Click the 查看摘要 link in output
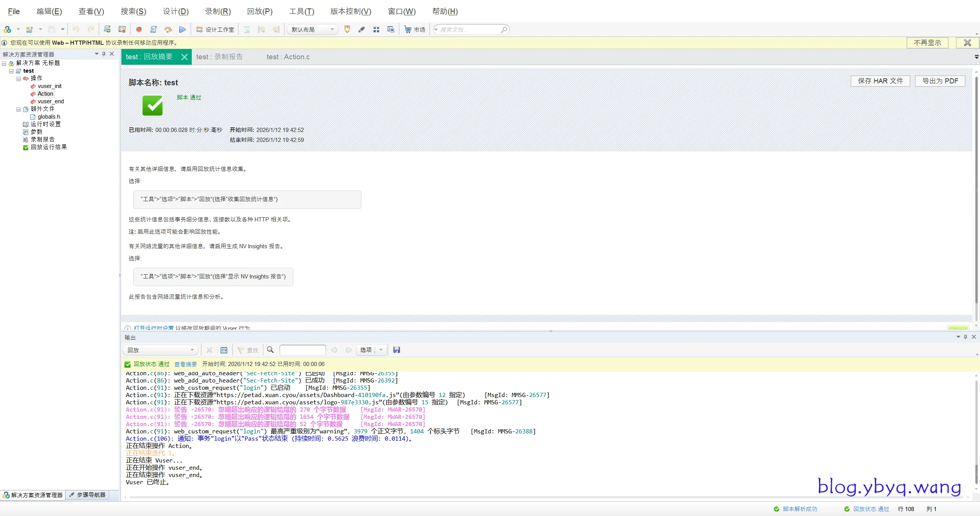Screen dimensions: 980x516 pyautogui.click(x=185, y=365)
